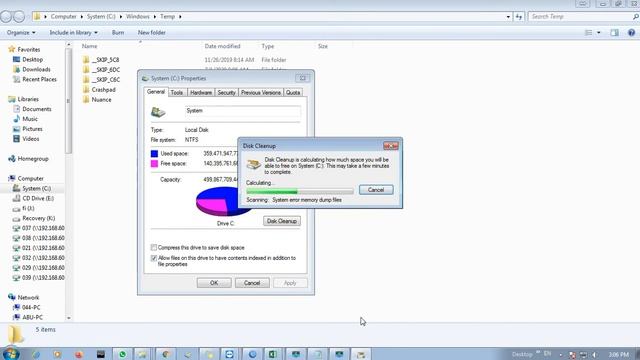Toggle the preview pane icon
640x360 pixels.
[x=614, y=33]
